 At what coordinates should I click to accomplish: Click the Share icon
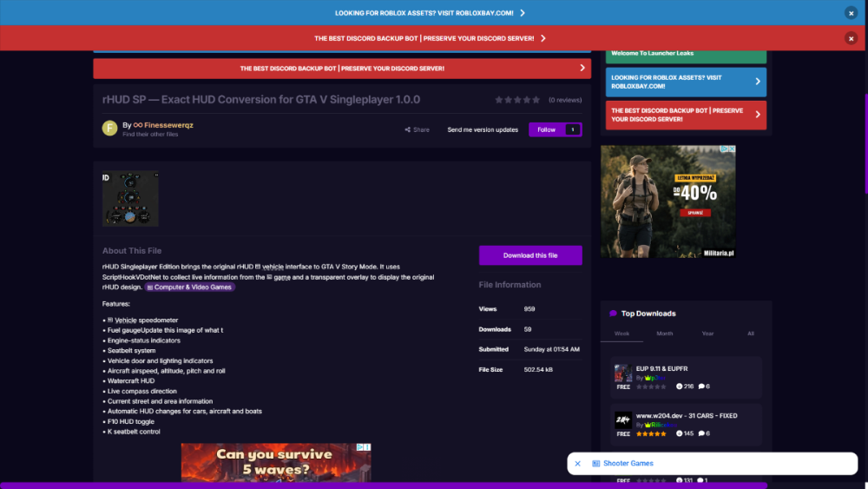(x=407, y=129)
